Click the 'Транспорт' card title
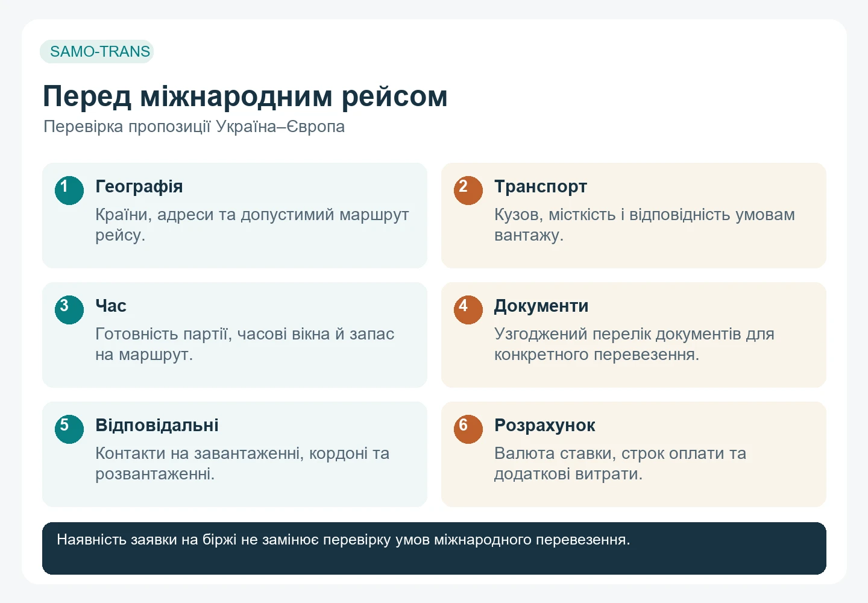This screenshot has height=603, width=868. pyautogui.click(x=541, y=187)
